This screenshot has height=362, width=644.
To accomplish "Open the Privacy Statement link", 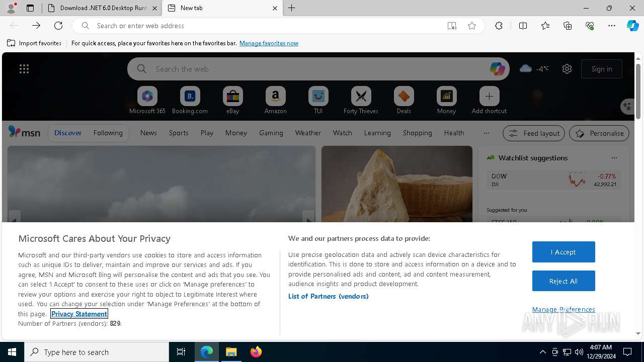I will tap(79, 314).
